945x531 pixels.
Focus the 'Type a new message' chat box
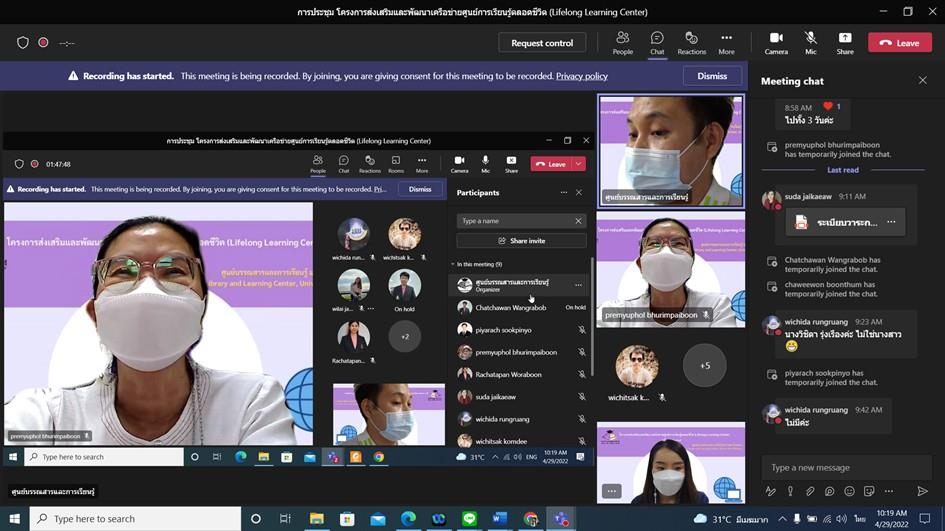click(846, 468)
